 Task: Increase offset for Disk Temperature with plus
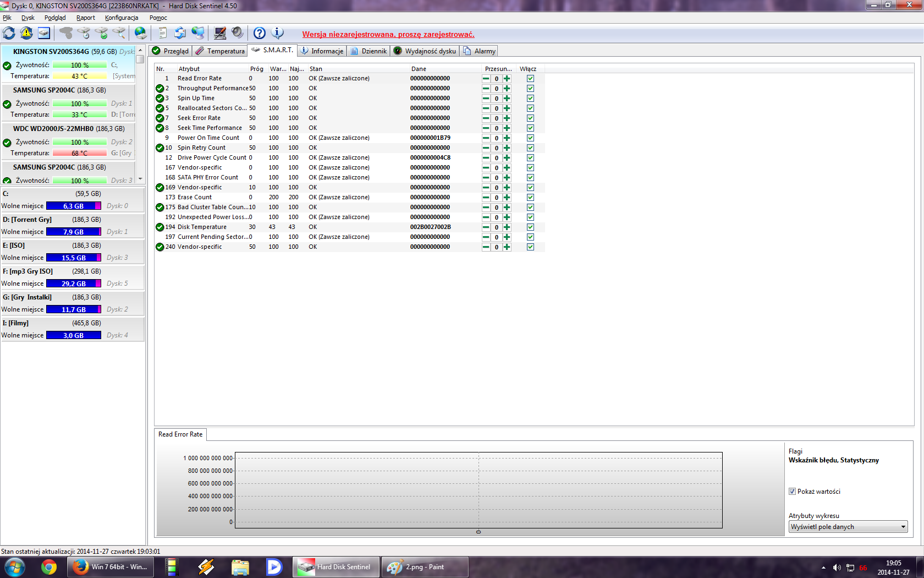coord(507,227)
